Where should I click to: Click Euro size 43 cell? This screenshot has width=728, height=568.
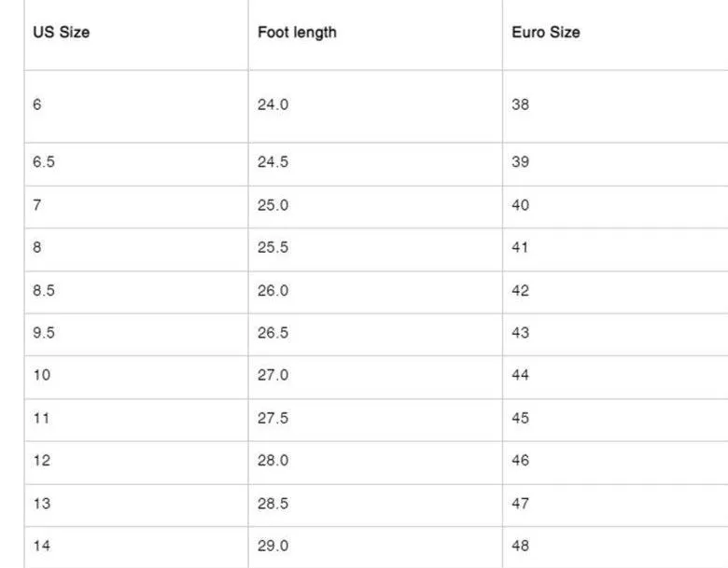point(615,335)
